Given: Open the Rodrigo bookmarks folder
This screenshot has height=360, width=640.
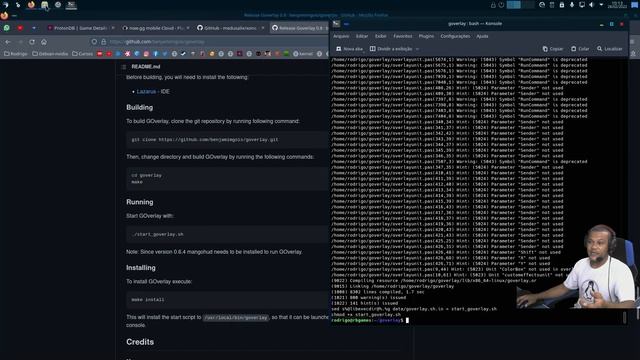Looking at the screenshot, I should pyautogui.click(x=16, y=53).
